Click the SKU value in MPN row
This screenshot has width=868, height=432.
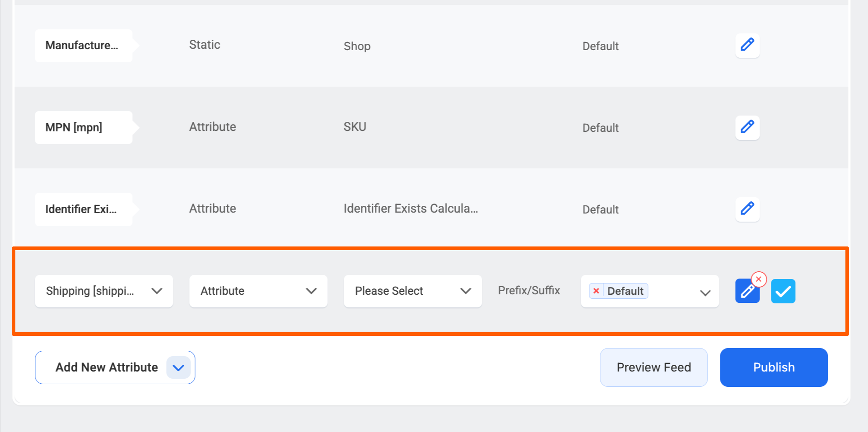(355, 127)
